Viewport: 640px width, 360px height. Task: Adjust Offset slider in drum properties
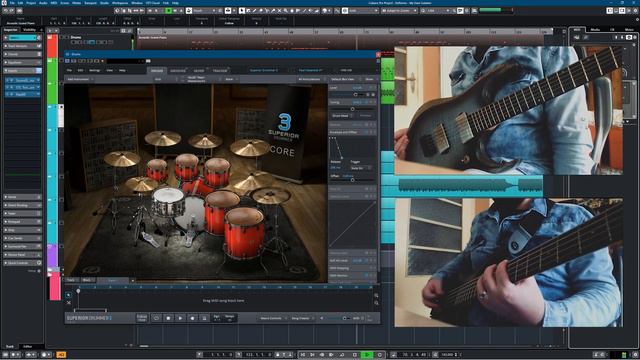pos(353,180)
